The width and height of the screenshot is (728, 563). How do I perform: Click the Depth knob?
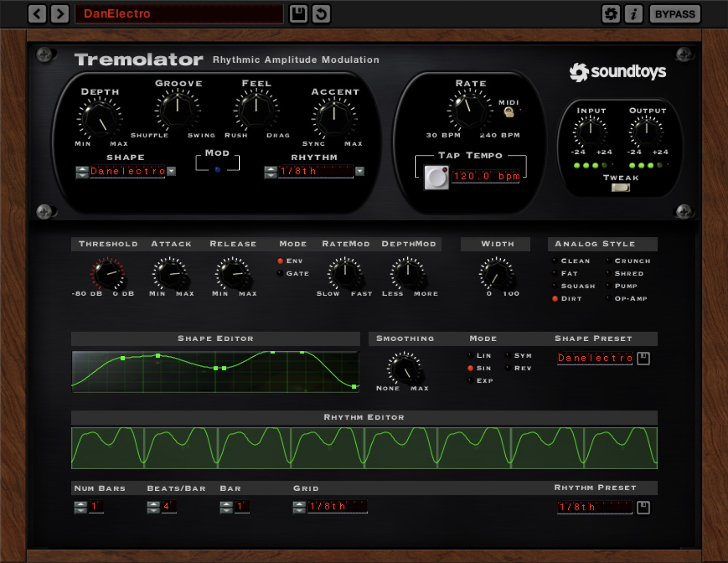pos(99,118)
